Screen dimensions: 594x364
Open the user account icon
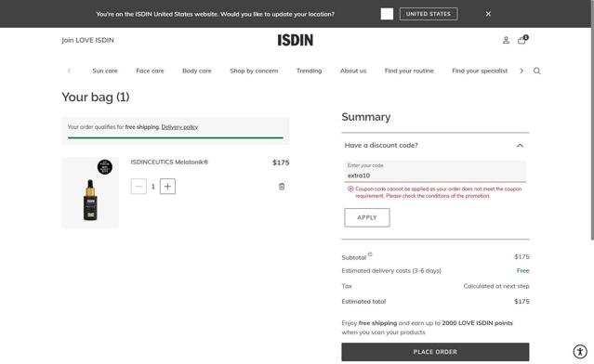click(506, 40)
